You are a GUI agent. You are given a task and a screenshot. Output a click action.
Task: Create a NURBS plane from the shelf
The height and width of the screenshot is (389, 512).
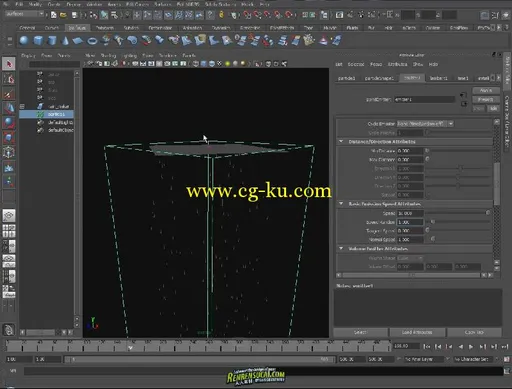tap(78, 41)
